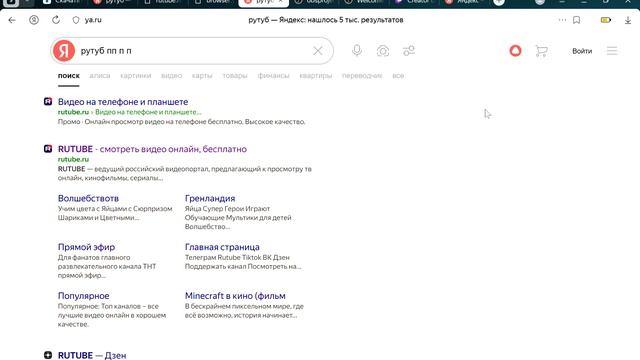Open the shopping cart icon

(541, 51)
